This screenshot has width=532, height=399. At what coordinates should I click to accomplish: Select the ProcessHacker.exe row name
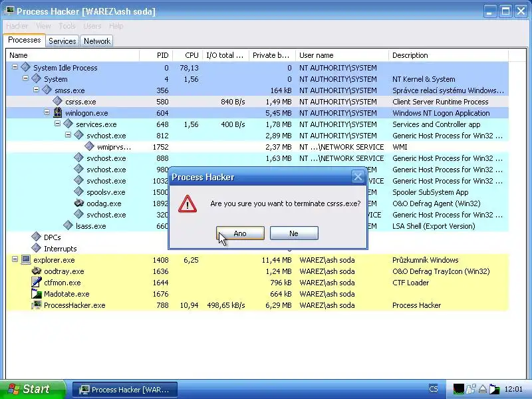(74, 305)
